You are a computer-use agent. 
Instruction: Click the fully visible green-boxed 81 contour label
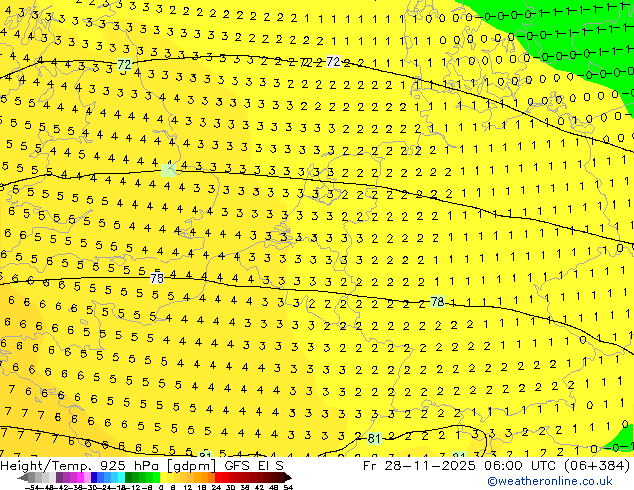(x=374, y=438)
